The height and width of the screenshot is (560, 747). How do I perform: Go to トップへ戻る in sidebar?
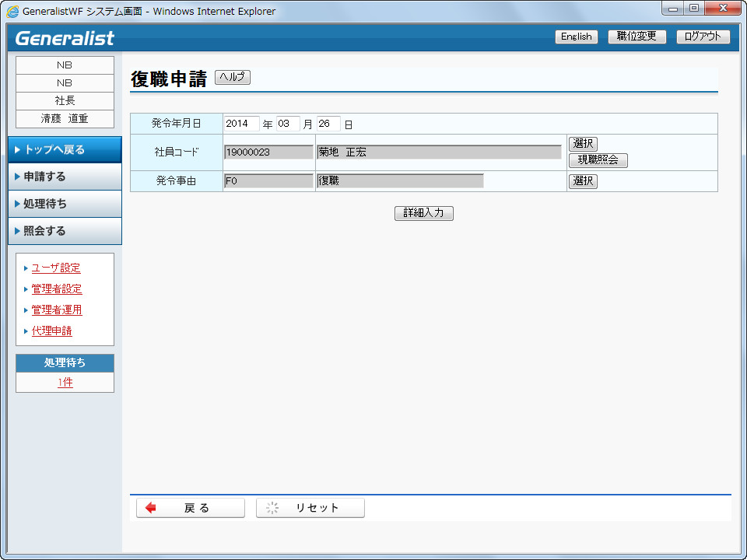(65, 149)
